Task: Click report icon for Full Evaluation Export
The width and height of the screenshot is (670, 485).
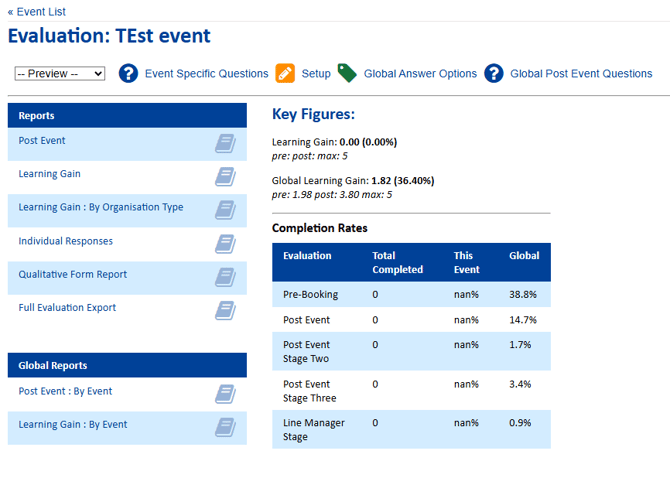Action: (225, 310)
